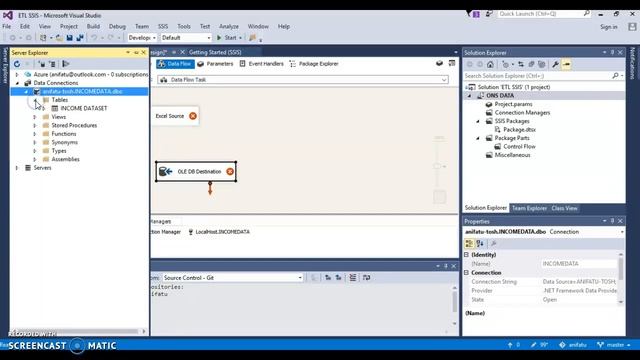640x360 pixels.
Task: Click the Undo toolbar icon
Action: tap(94, 38)
